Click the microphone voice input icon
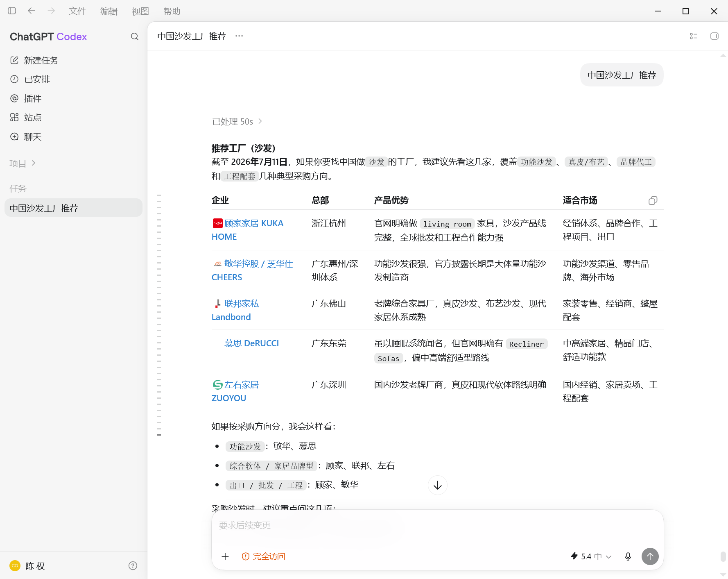Image resolution: width=728 pixels, height=579 pixels. tap(628, 556)
